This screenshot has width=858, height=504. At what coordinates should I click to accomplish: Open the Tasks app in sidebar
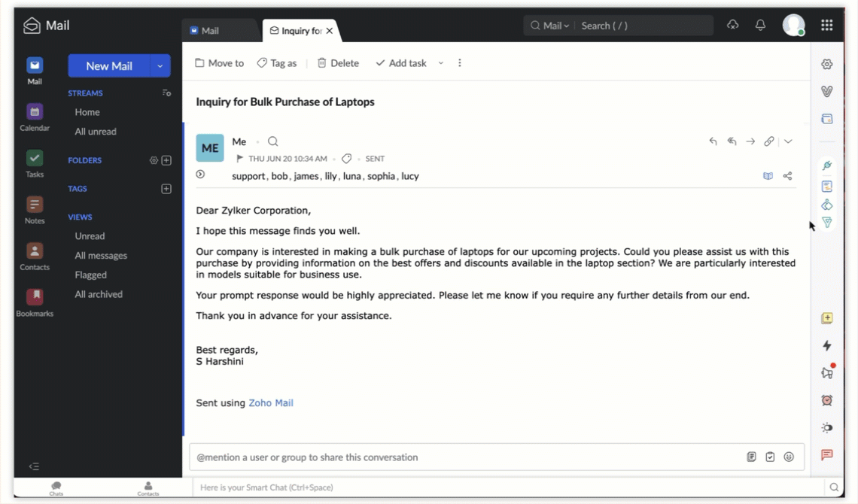35,163
